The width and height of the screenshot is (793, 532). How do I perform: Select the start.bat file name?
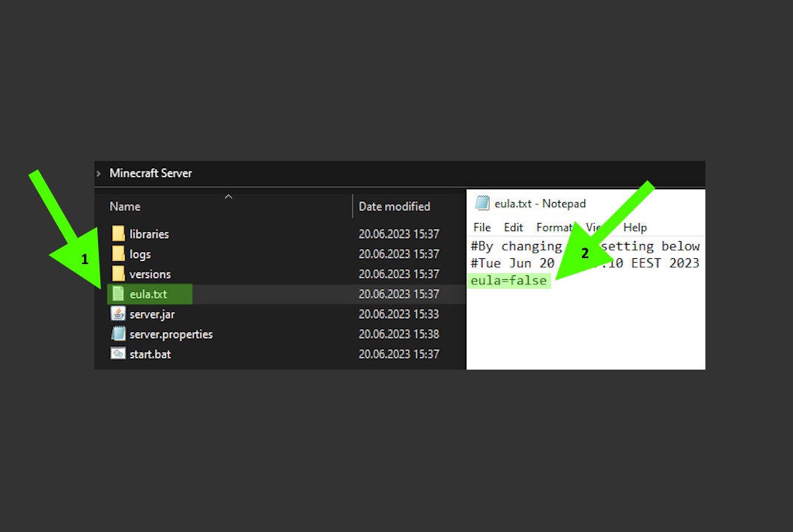click(x=151, y=354)
